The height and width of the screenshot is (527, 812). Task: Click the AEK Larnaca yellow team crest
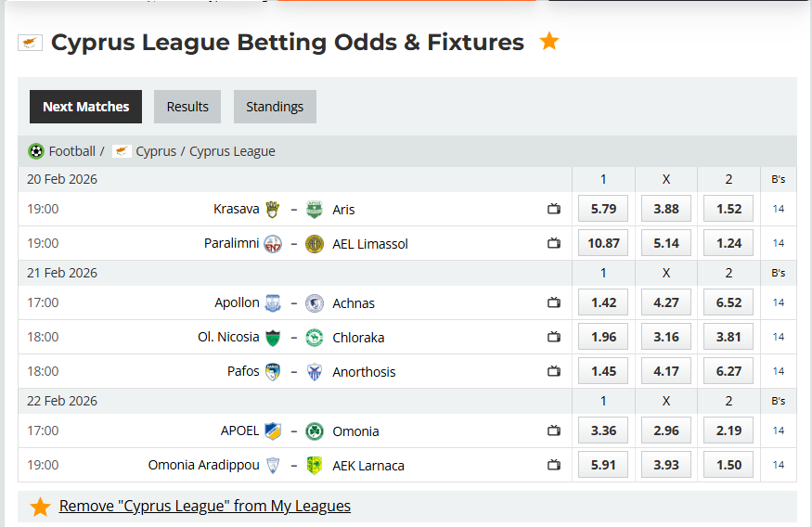click(315, 465)
